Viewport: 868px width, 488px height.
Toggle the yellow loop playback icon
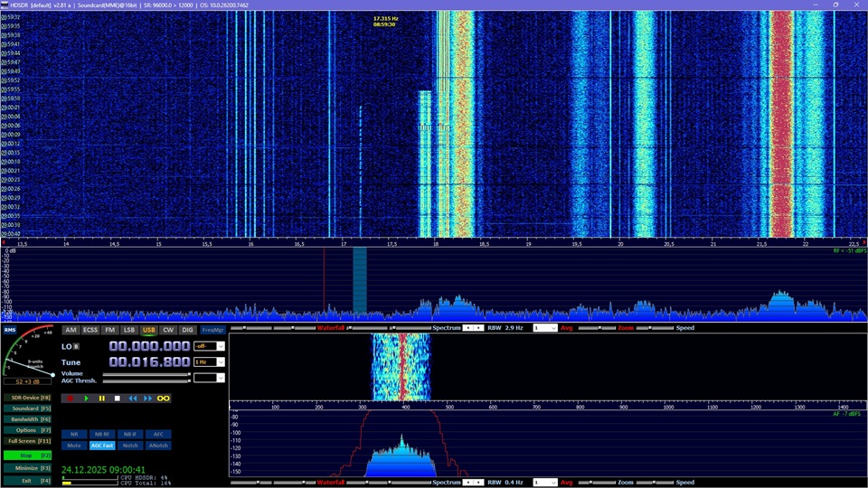(164, 398)
